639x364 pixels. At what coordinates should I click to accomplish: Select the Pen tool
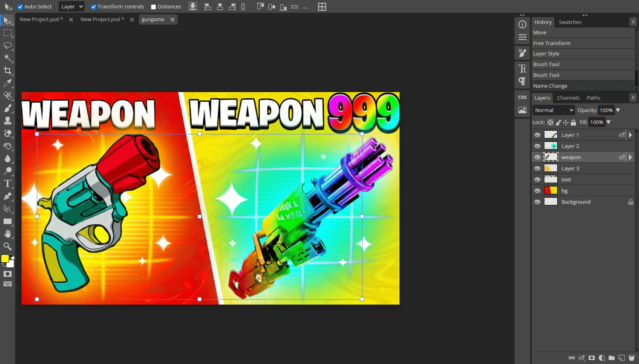pos(8,196)
